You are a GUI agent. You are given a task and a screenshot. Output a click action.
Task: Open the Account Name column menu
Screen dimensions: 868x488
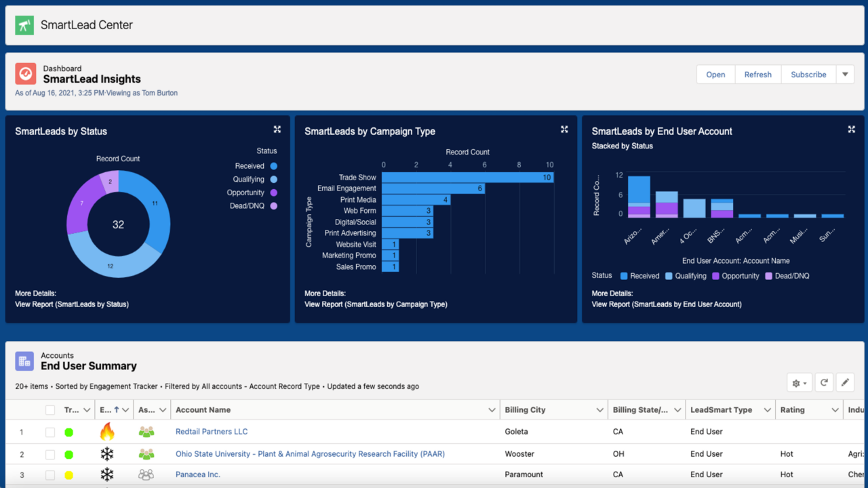click(492, 410)
